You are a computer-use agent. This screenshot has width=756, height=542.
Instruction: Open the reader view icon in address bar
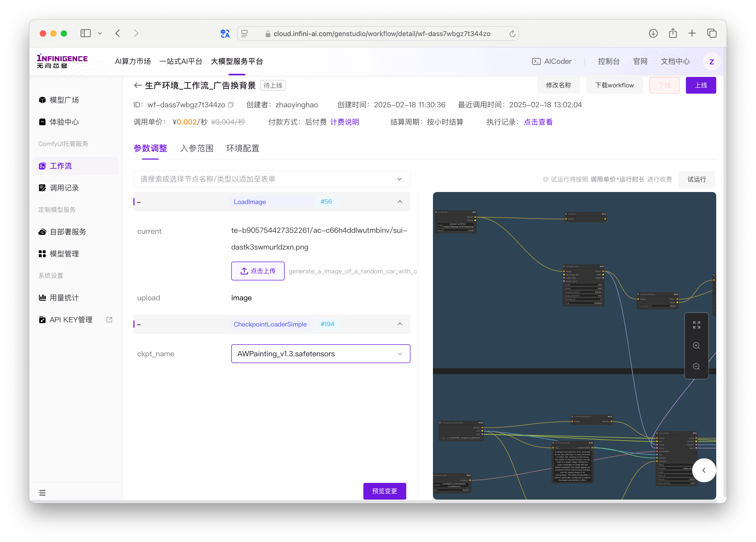[245, 34]
